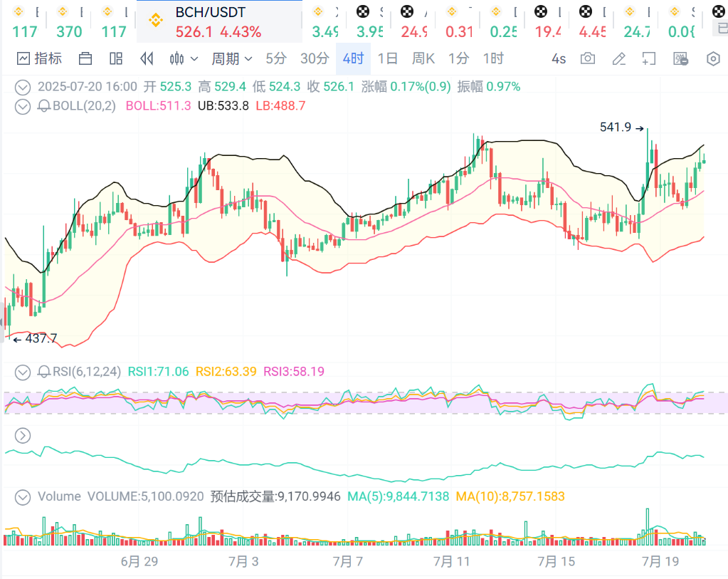Screen dimensions: 728x579
Task: Click the LB:488.7 lower band value
Action: [281, 106]
